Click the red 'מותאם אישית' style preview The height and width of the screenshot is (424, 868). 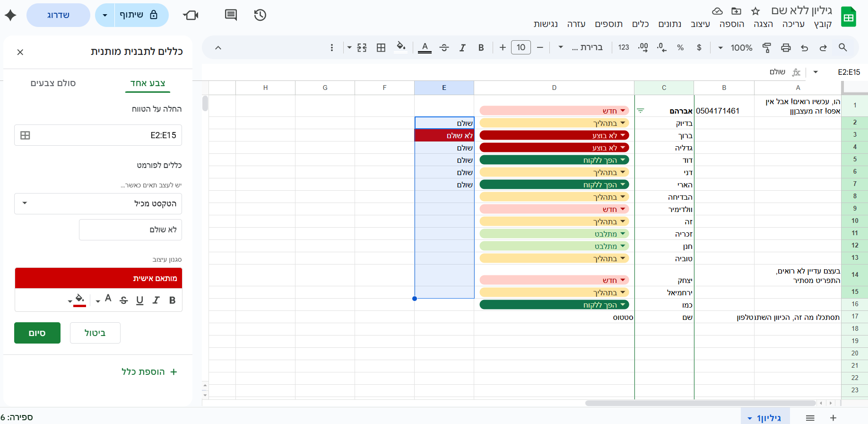click(x=98, y=278)
